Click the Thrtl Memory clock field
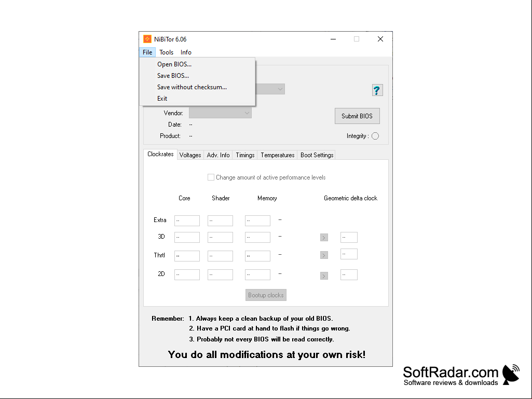 [257, 256]
